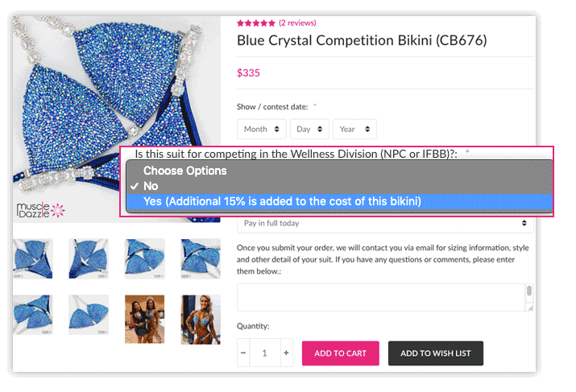Open the (2 reviews) link
The image size is (576, 392).
tap(297, 23)
